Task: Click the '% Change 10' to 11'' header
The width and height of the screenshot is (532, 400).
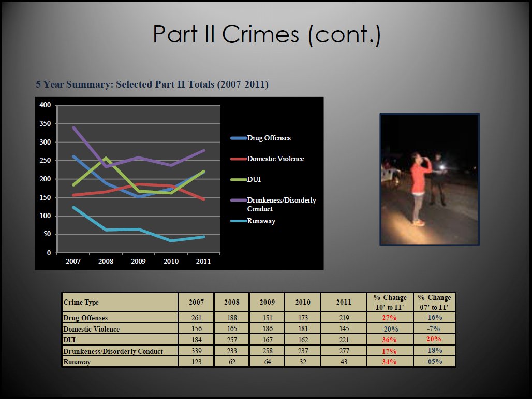Action: point(390,302)
